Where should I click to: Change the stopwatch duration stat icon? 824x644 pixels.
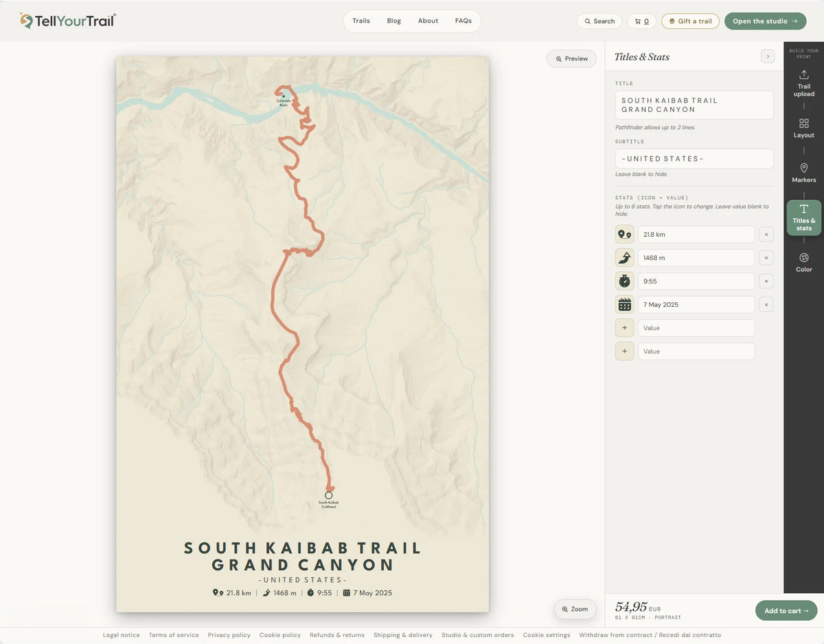pos(624,281)
